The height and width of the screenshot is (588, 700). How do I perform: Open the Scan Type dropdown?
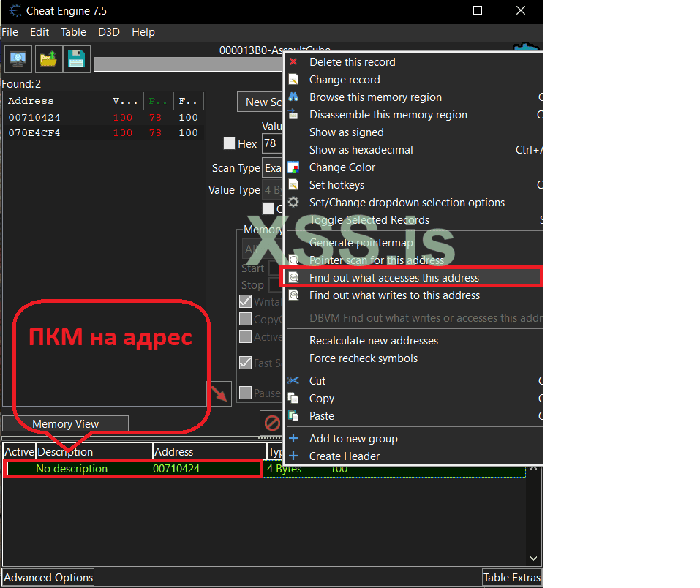click(272, 168)
